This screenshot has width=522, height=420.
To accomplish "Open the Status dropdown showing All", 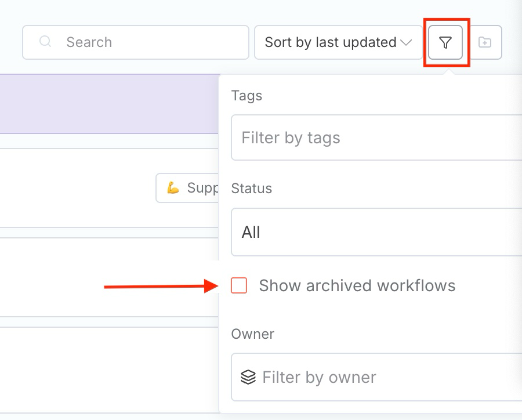I will pos(377,232).
